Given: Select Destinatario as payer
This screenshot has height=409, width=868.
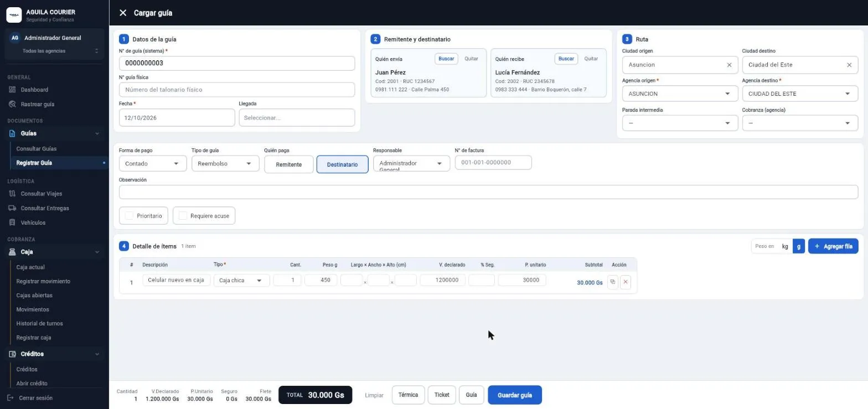Looking at the screenshot, I should (342, 164).
